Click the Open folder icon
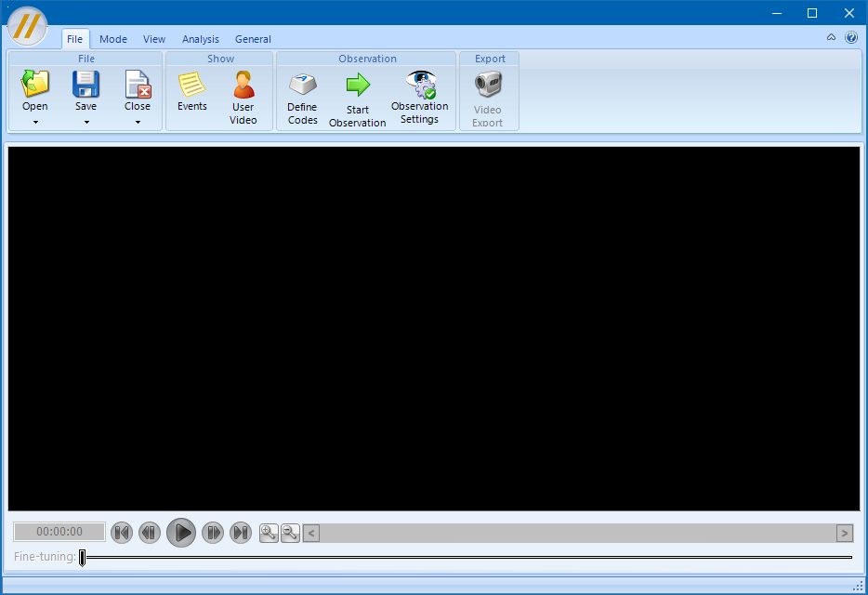Viewport: 868px width, 595px height. (35, 86)
